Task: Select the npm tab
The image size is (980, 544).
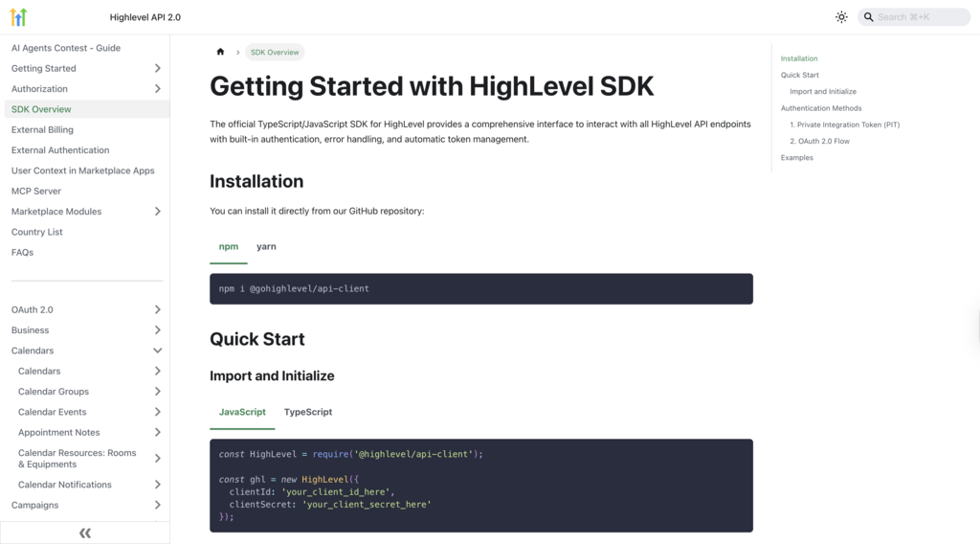Action: [228, 247]
